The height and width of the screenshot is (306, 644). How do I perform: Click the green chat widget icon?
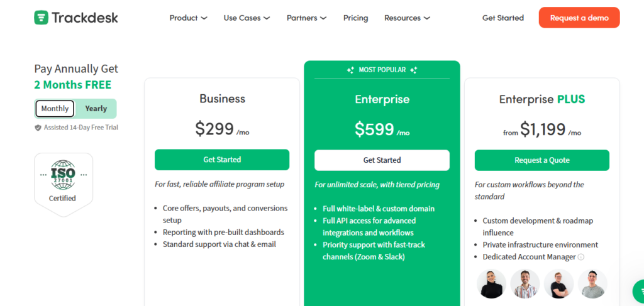(638, 291)
